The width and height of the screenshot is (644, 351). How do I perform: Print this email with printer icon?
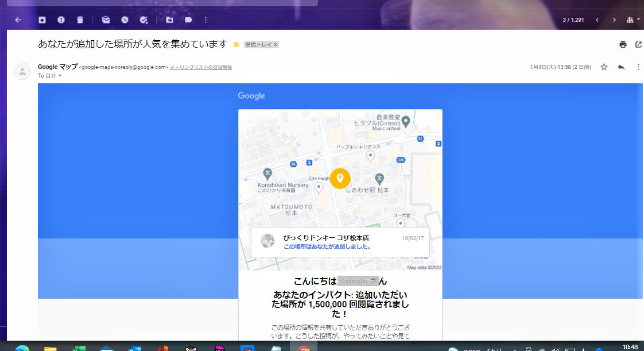[623, 44]
